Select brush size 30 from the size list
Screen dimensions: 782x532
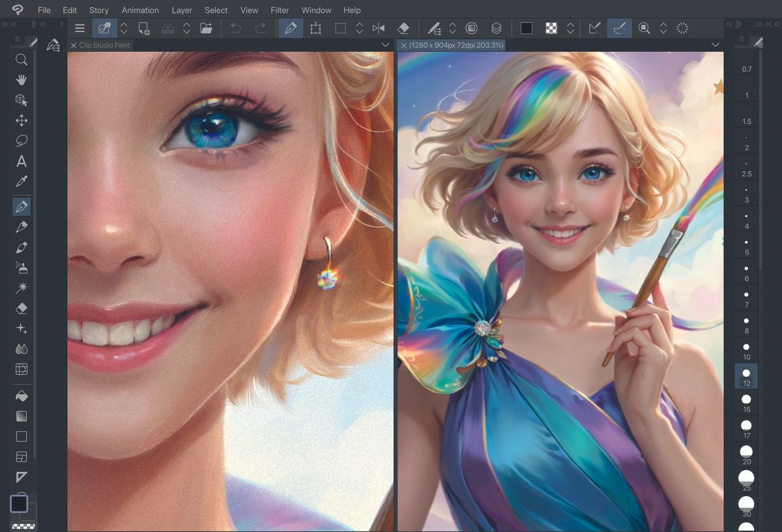[x=746, y=503]
